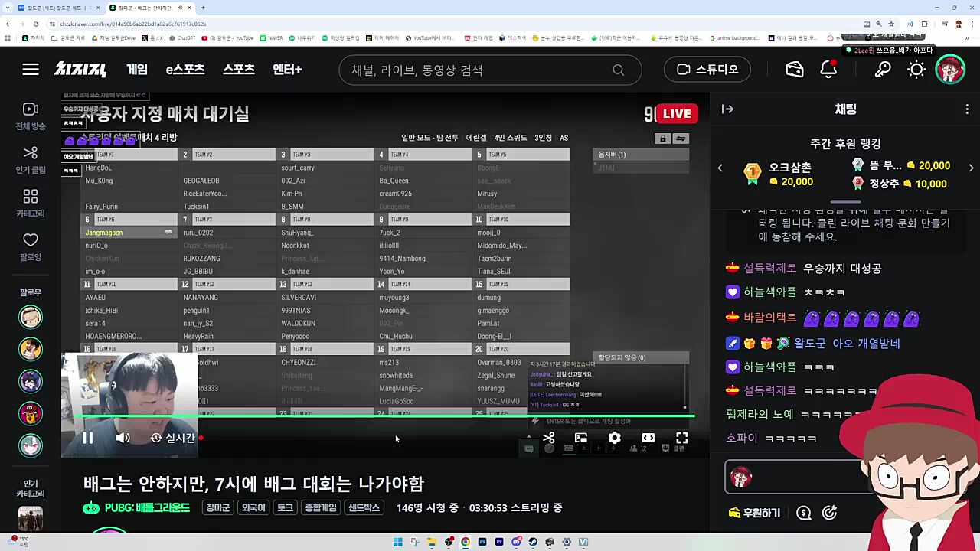The height and width of the screenshot is (551, 980).
Task: Mute the stream audio
Action: point(122,437)
